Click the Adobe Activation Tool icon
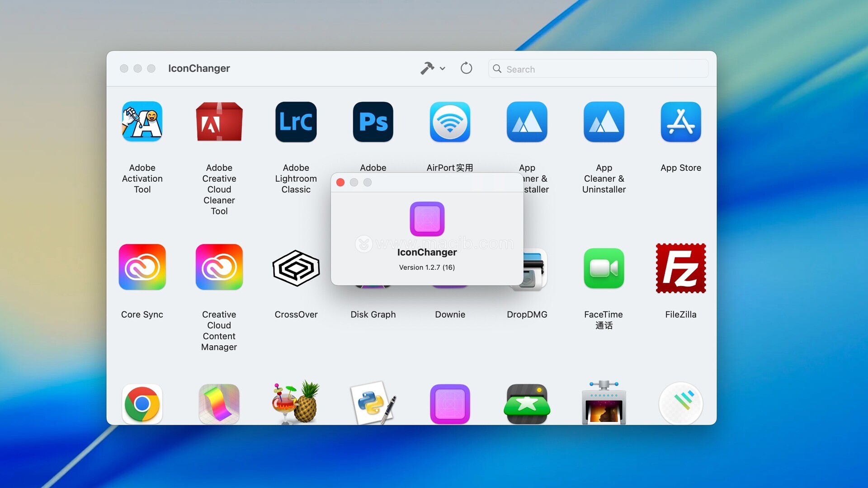Image resolution: width=868 pixels, height=488 pixels. [142, 122]
